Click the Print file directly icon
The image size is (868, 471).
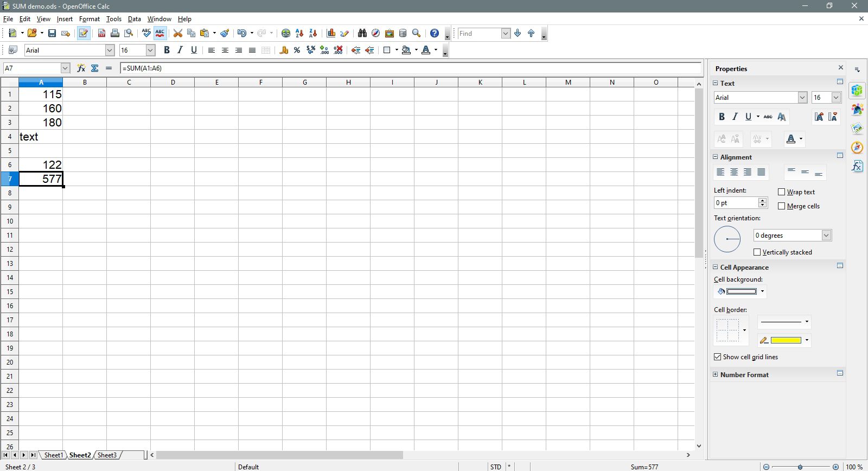click(115, 34)
